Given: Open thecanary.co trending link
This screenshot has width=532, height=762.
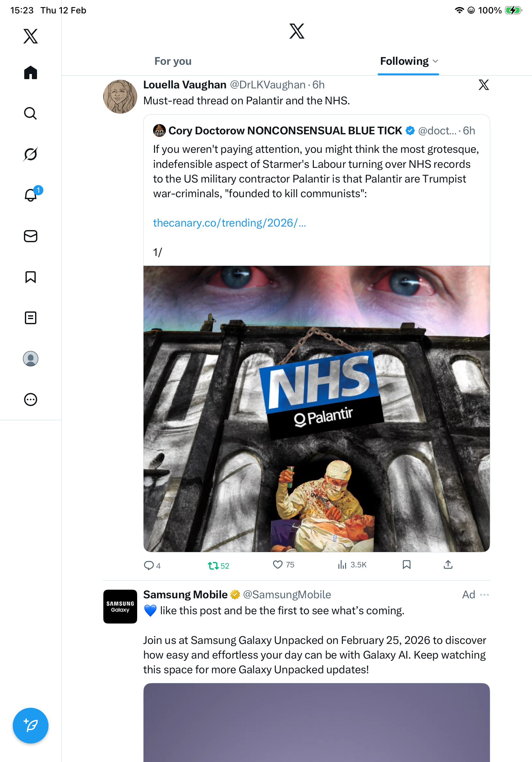Looking at the screenshot, I should coord(229,223).
